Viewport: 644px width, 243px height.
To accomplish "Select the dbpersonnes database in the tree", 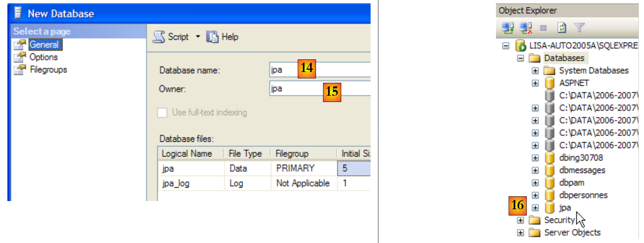I will click(x=583, y=195).
